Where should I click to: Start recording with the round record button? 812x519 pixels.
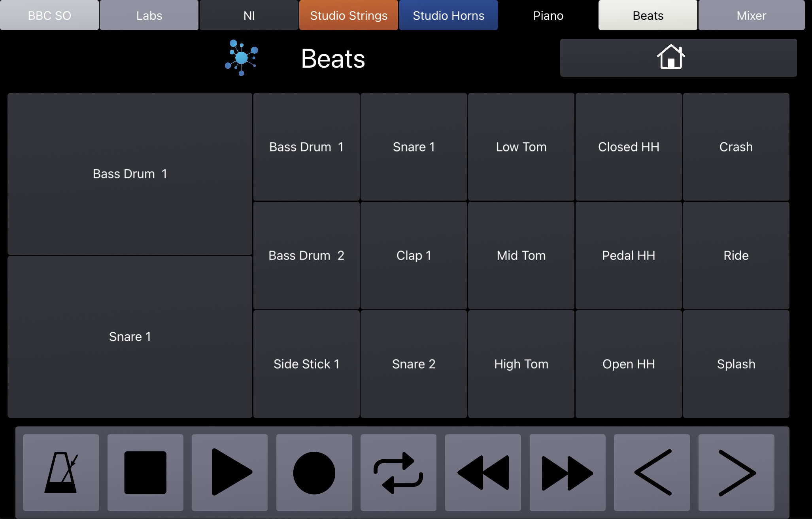point(314,473)
